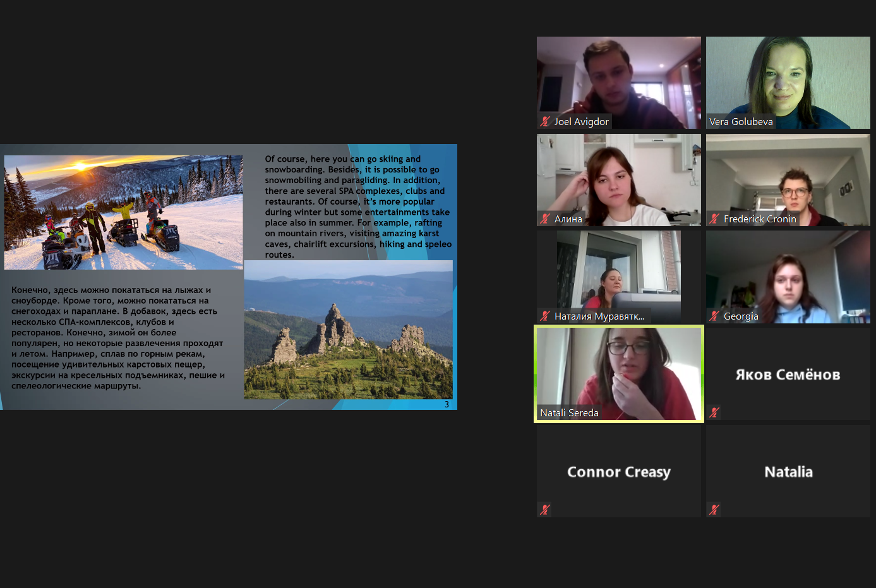Image resolution: width=876 pixels, height=588 pixels.
Task: Click the rock formations photo in the slide
Action: pos(349,330)
